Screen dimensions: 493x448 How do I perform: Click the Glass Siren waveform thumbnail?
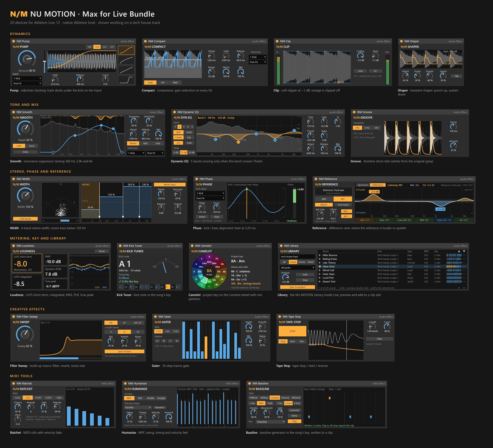pos(456,266)
